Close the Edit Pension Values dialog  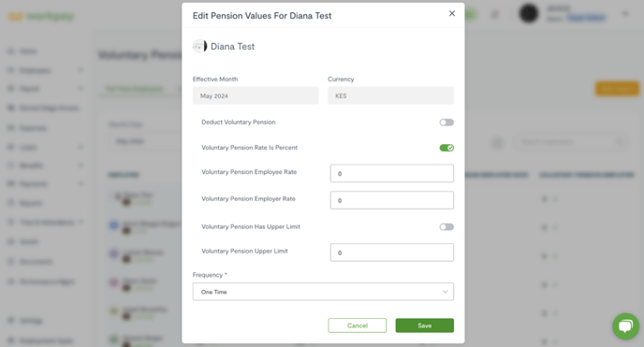tap(452, 13)
